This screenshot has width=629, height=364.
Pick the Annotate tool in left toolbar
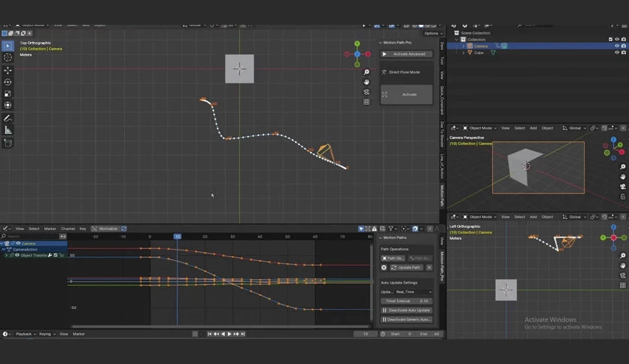pyautogui.click(x=8, y=118)
